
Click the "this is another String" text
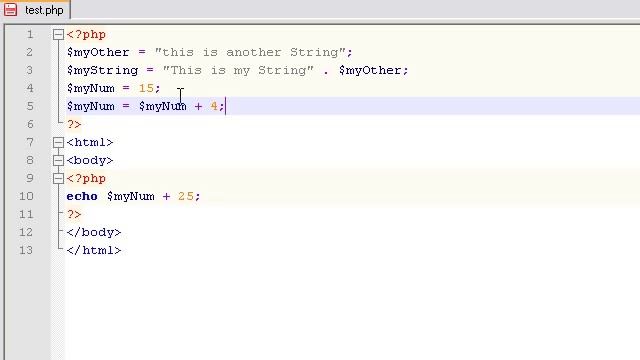pos(250,52)
